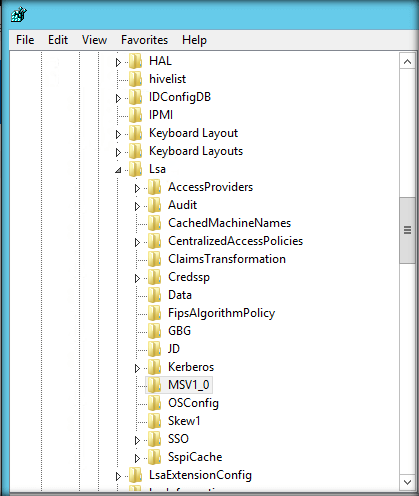Select the MSV1_0 key label
The image size is (419, 496).
click(x=189, y=385)
